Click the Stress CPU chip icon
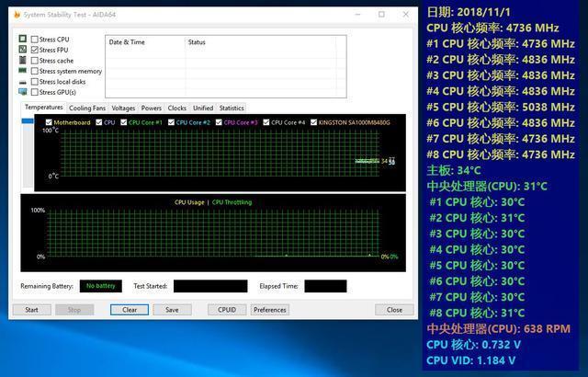 tap(23, 39)
